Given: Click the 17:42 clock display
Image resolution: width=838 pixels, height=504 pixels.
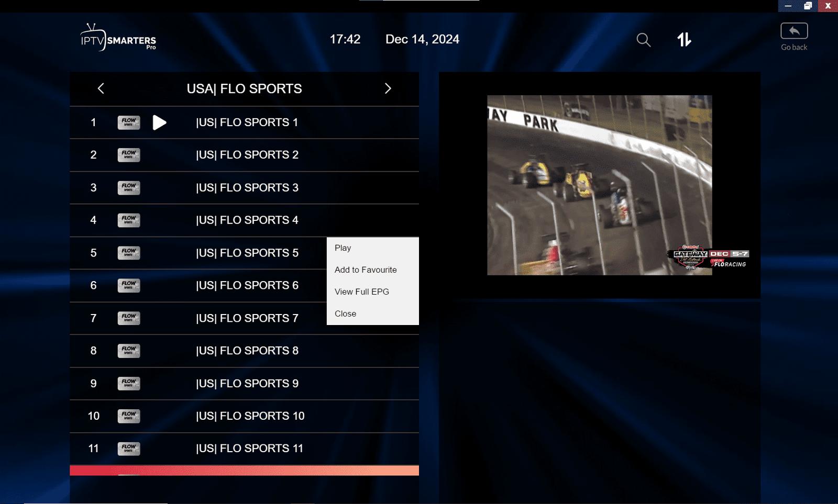Looking at the screenshot, I should 345,39.
